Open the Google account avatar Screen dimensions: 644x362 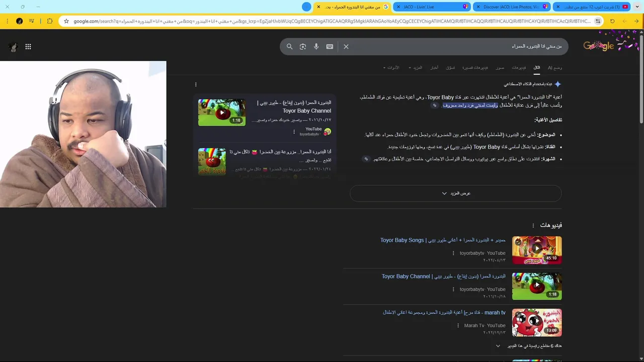[13, 47]
